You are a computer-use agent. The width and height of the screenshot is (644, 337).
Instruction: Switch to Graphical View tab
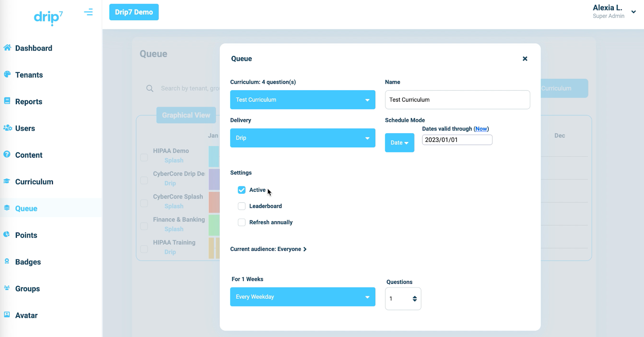coord(186,115)
